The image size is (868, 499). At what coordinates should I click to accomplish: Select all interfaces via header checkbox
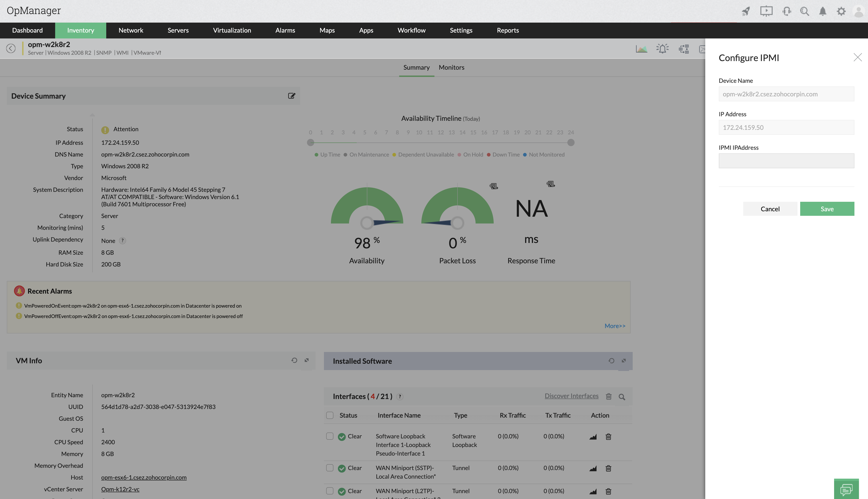(330, 415)
